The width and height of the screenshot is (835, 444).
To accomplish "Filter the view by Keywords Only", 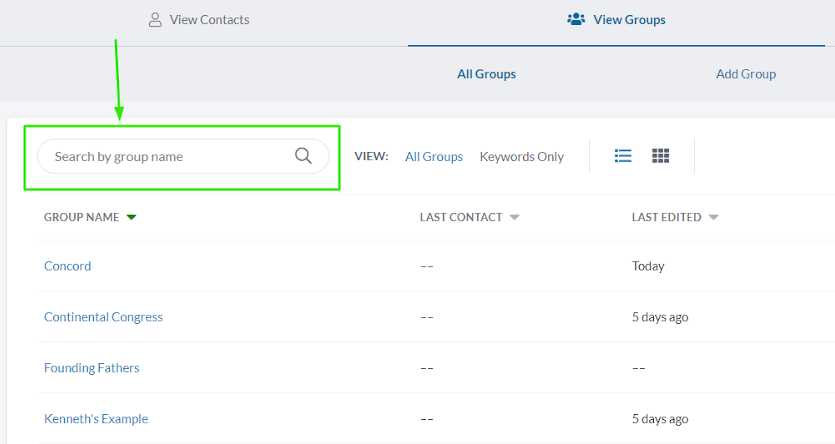I will 521,157.
